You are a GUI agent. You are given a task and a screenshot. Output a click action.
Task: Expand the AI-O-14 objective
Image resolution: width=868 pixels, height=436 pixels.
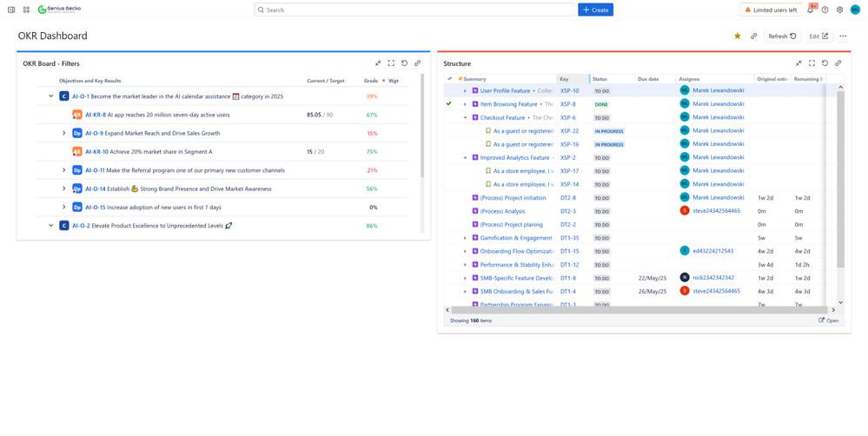pyautogui.click(x=64, y=188)
